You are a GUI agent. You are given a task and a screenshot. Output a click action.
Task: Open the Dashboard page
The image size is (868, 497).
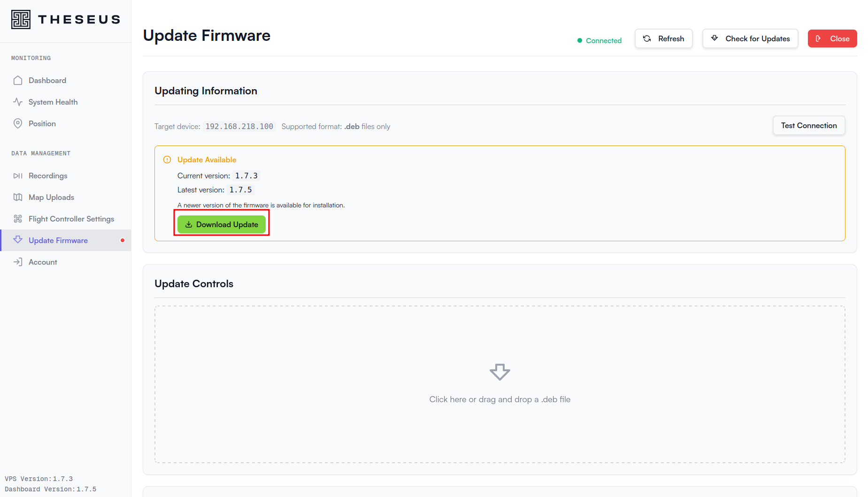point(47,80)
